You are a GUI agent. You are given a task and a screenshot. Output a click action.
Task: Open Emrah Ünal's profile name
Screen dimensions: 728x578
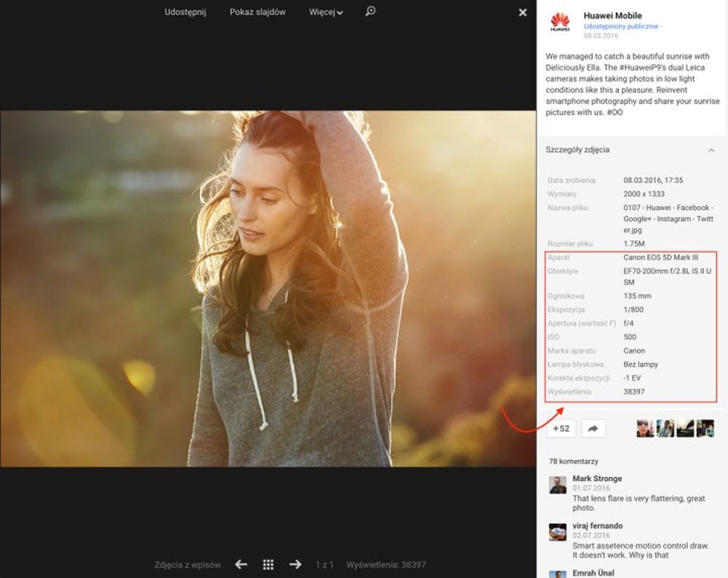click(593, 573)
